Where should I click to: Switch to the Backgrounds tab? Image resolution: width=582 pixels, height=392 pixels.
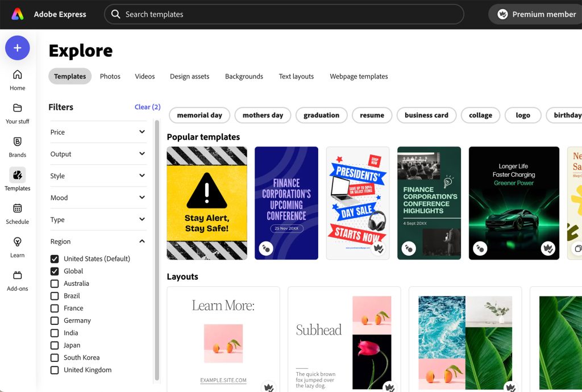(x=244, y=76)
